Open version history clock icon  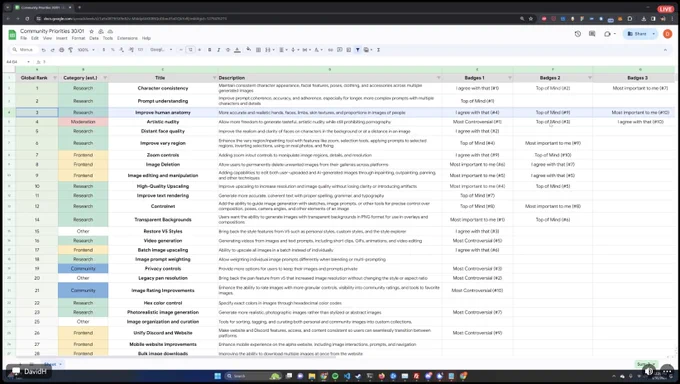578,34
